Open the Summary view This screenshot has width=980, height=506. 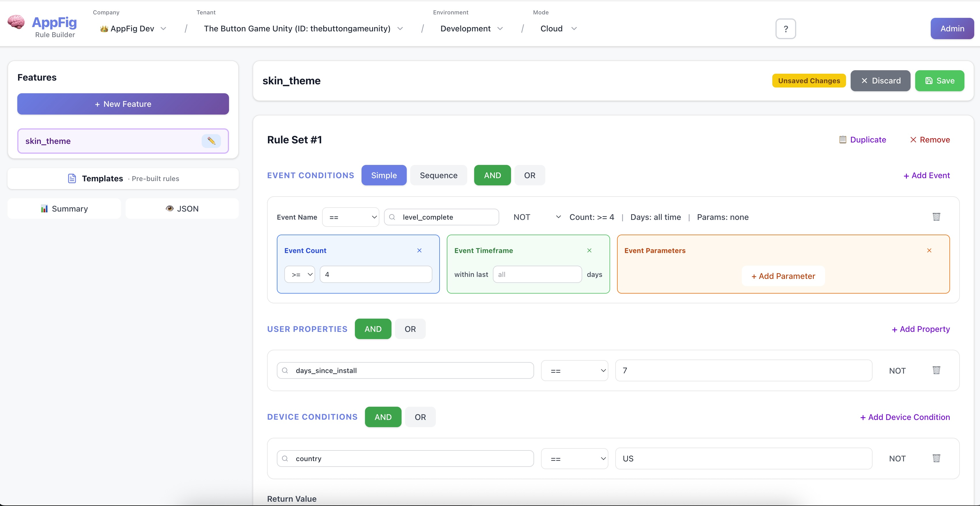point(64,208)
